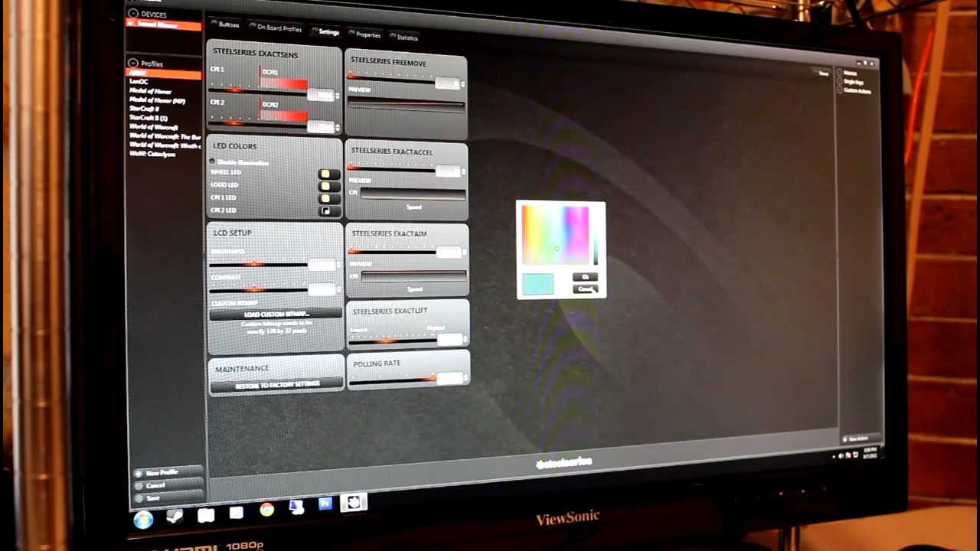
Task: Click the CPI 1 value stepper arrows
Action: click(337, 95)
